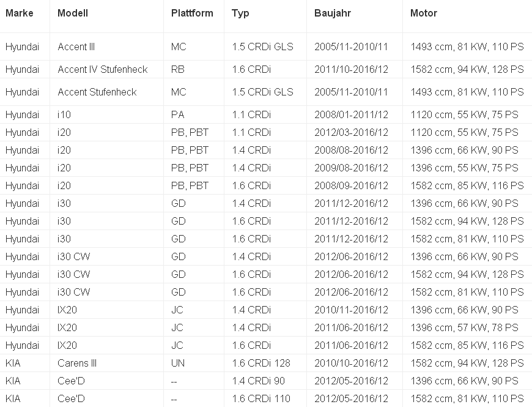Click the 1.6 CRDi 128 type cell

[x=261, y=363]
